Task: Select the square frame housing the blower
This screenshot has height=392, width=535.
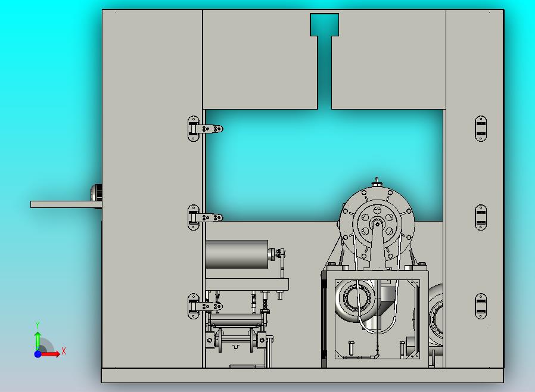Action: point(377,319)
